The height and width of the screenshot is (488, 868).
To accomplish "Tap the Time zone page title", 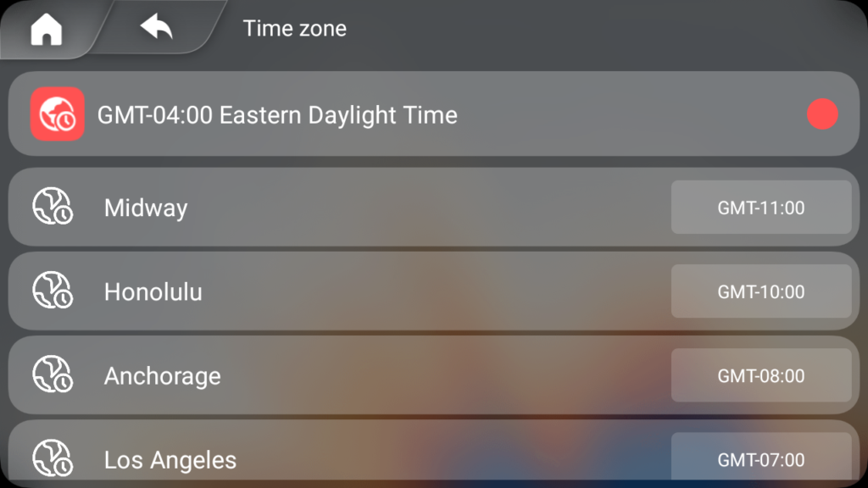I will (x=294, y=28).
